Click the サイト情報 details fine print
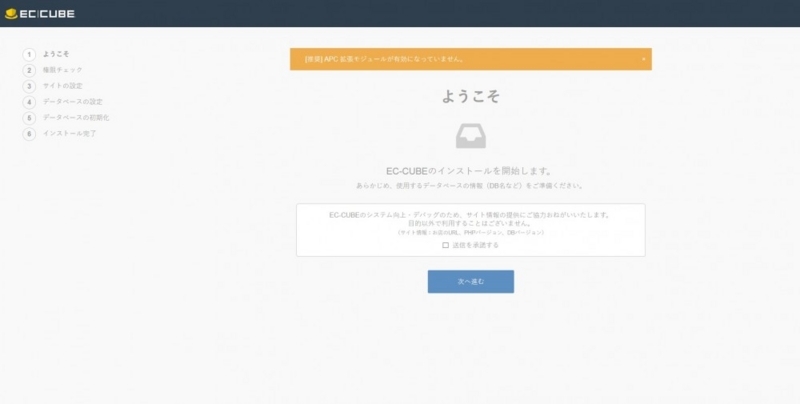Viewport: 800px width, 404px height. pos(470,233)
